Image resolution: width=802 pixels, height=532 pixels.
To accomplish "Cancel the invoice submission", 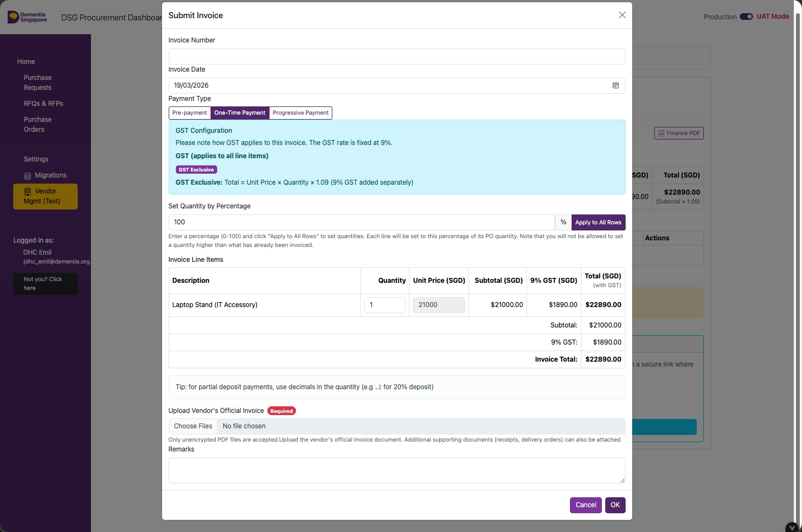I will [x=585, y=505].
